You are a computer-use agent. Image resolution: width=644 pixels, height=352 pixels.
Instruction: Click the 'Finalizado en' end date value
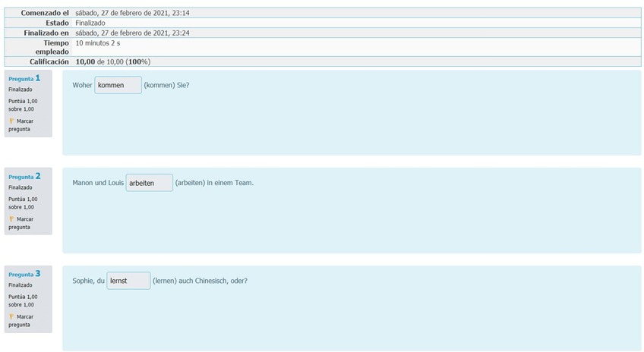coord(132,33)
